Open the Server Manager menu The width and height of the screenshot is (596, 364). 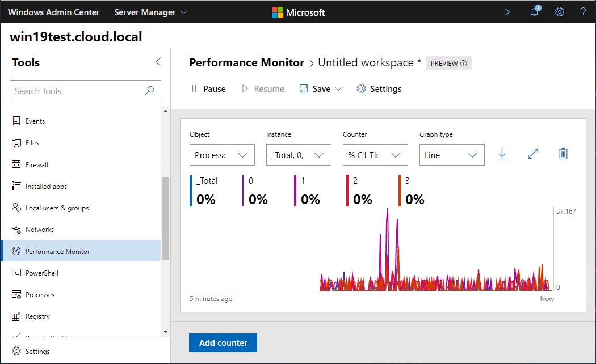click(x=150, y=12)
